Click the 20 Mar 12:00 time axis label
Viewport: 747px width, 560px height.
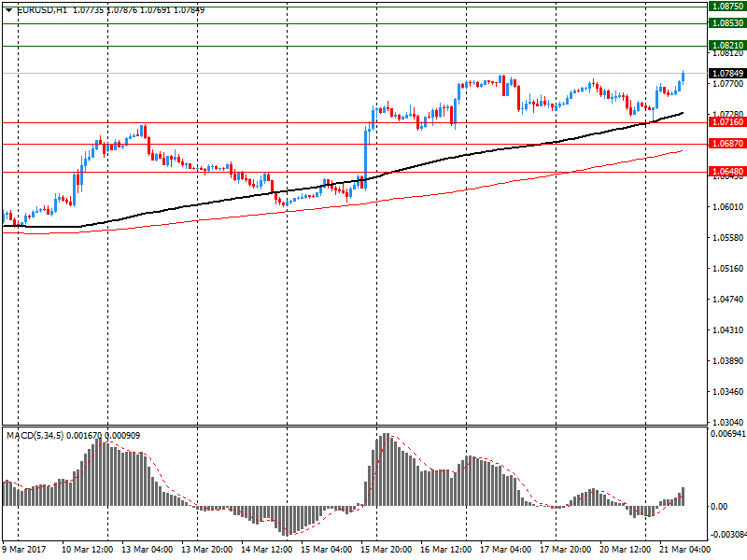pos(625,550)
